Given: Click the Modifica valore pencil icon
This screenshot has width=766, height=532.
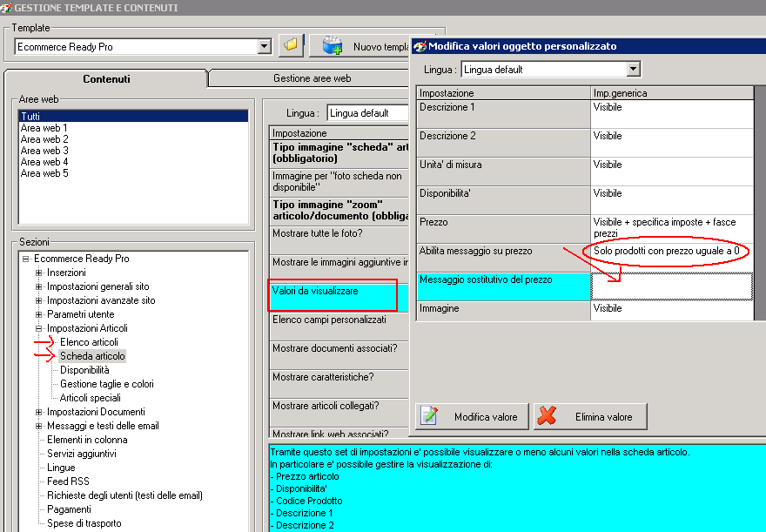Looking at the screenshot, I should click(429, 416).
